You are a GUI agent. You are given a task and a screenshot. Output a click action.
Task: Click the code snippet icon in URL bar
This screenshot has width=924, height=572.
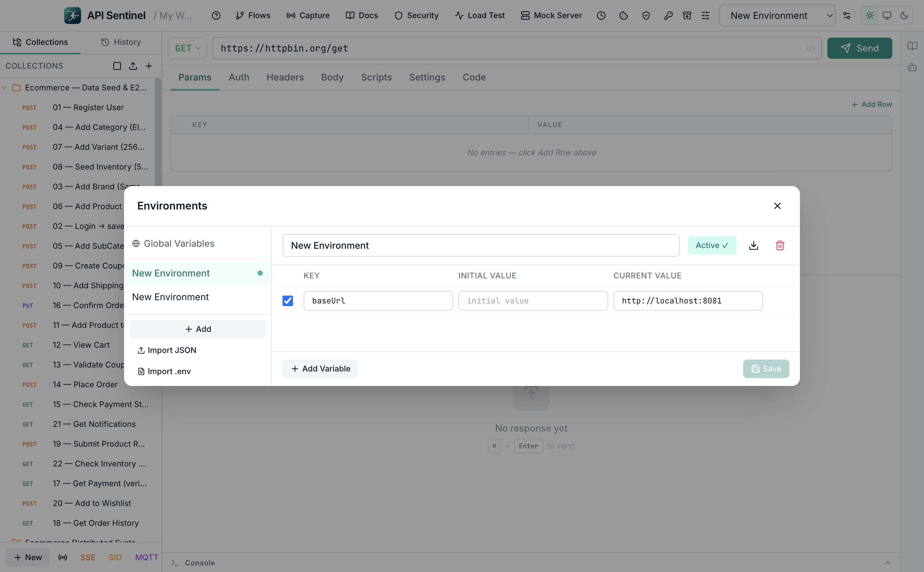click(810, 48)
